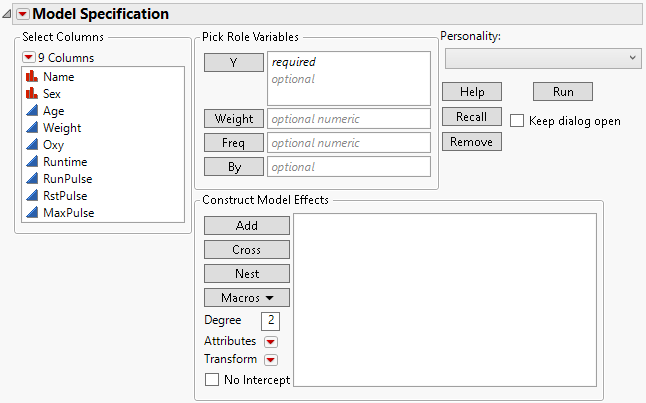Open the Personality dropdown
The image size is (646, 403).
(542, 59)
